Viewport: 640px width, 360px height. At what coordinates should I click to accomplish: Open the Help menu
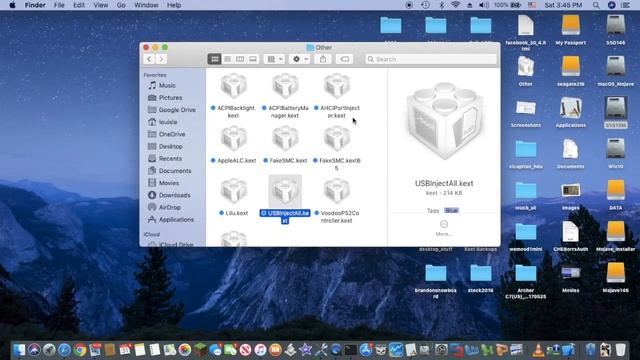(174, 5)
